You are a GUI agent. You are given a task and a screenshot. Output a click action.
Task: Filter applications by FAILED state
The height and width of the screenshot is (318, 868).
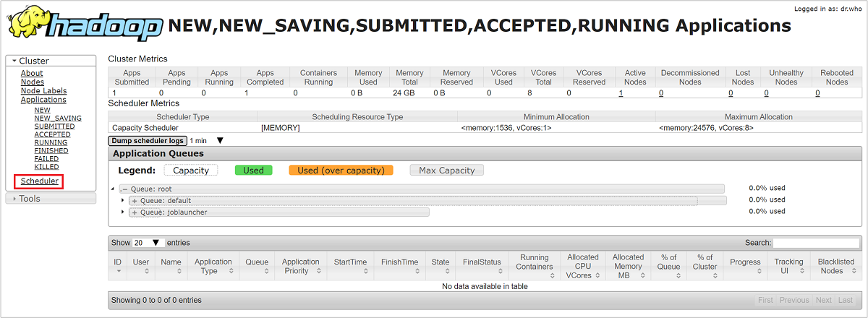coord(46,158)
